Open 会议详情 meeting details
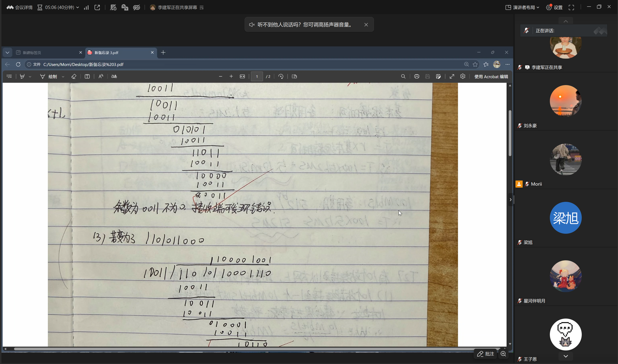The height and width of the screenshot is (364, 618). click(x=20, y=7)
